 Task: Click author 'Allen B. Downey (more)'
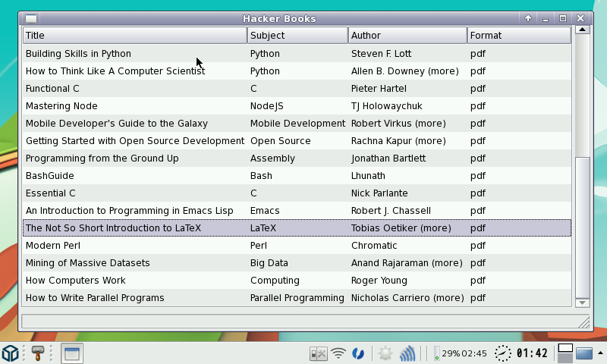coord(405,71)
